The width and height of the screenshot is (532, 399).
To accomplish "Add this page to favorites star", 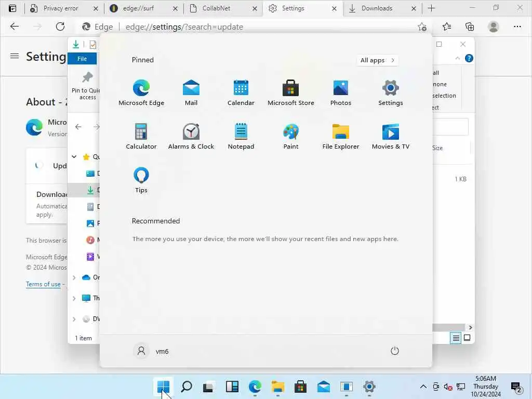I will coord(422,27).
